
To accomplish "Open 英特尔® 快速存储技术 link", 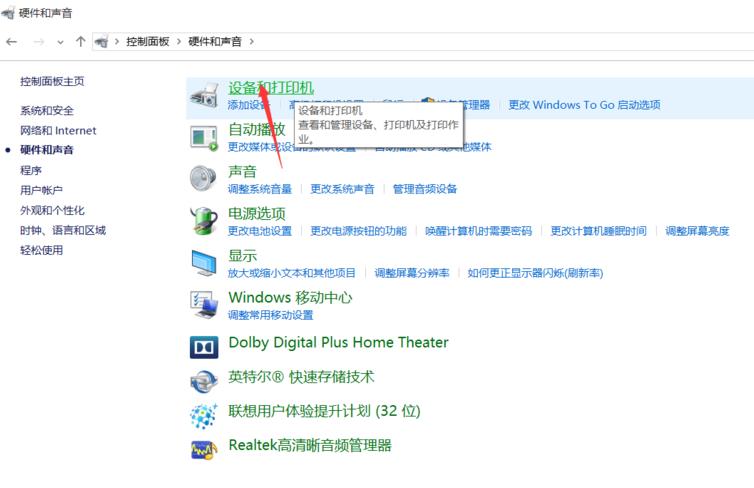I will (301, 376).
